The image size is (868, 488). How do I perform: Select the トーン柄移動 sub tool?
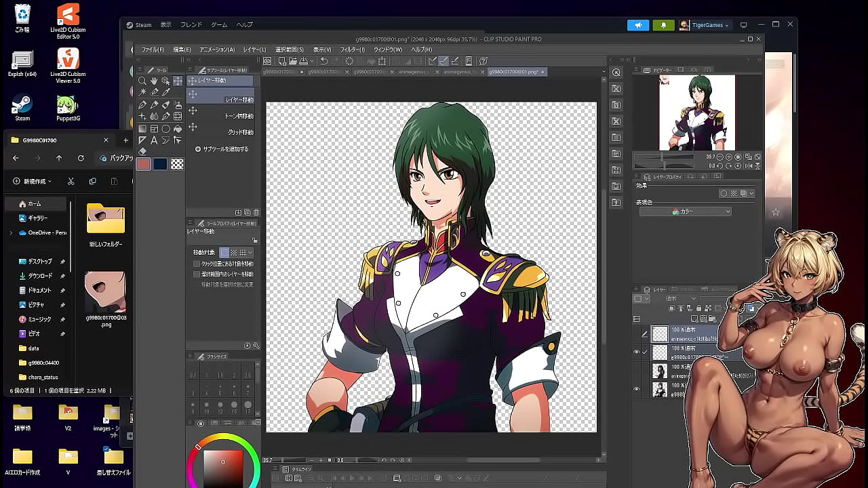220,113
